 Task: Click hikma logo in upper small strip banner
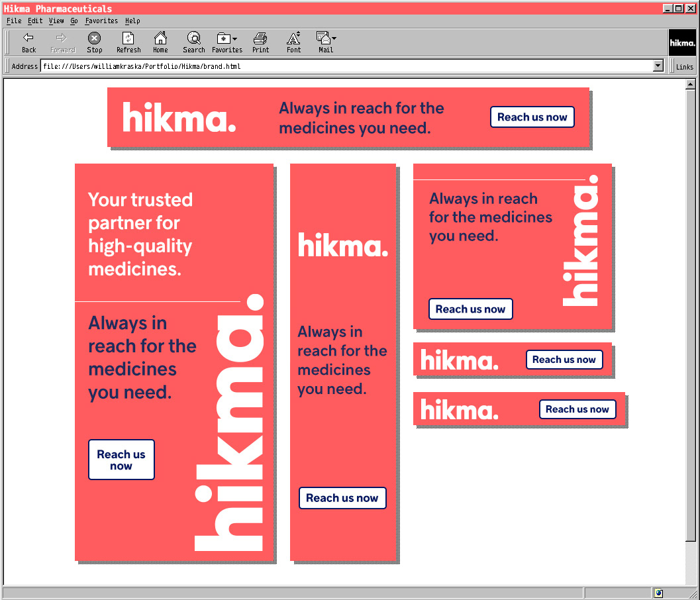click(460, 360)
